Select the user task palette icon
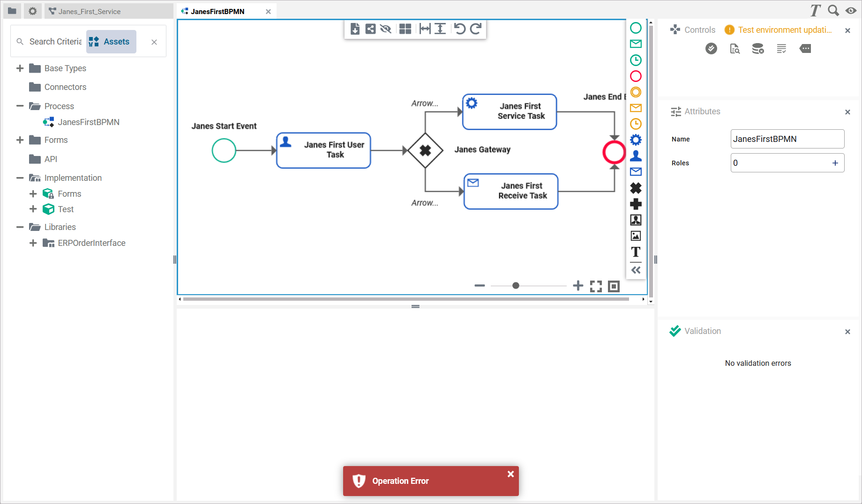The image size is (862, 504). pyautogui.click(x=636, y=156)
